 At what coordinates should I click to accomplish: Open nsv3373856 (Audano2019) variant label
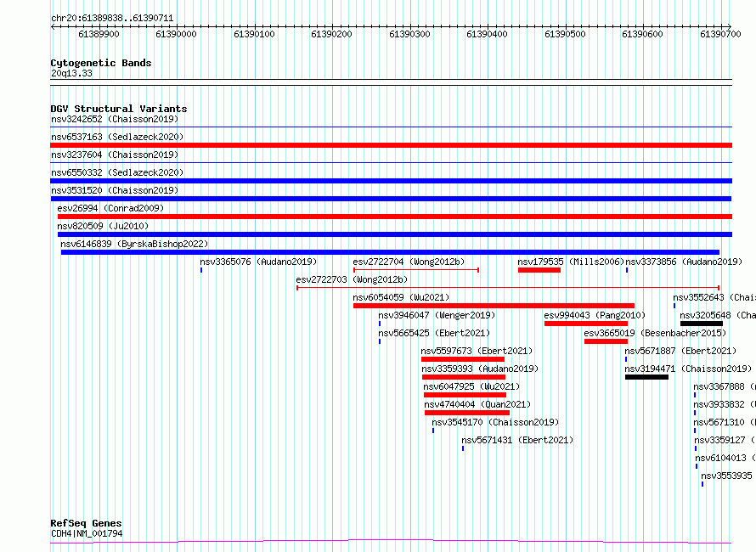(x=684, y=262)
